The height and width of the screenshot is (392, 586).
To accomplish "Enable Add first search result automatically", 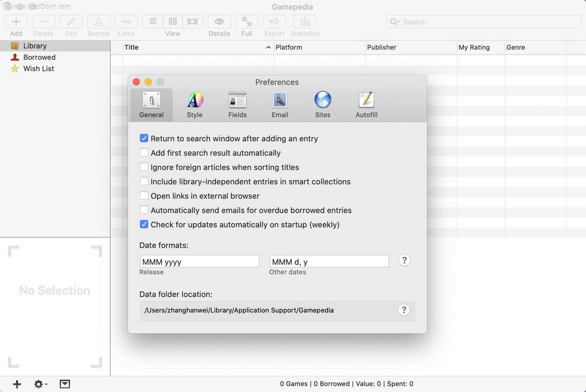I will 144,153.
